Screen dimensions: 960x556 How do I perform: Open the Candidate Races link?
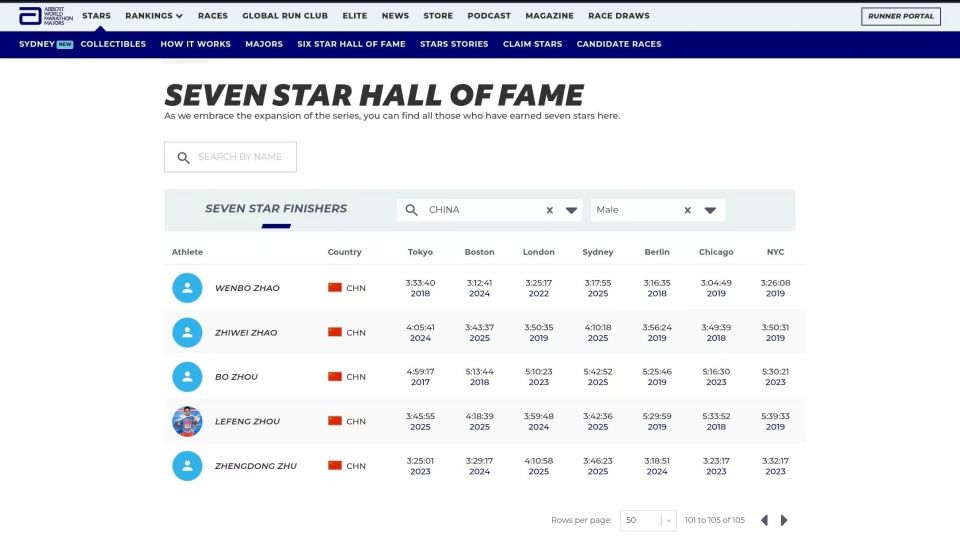tap(619, 44)
